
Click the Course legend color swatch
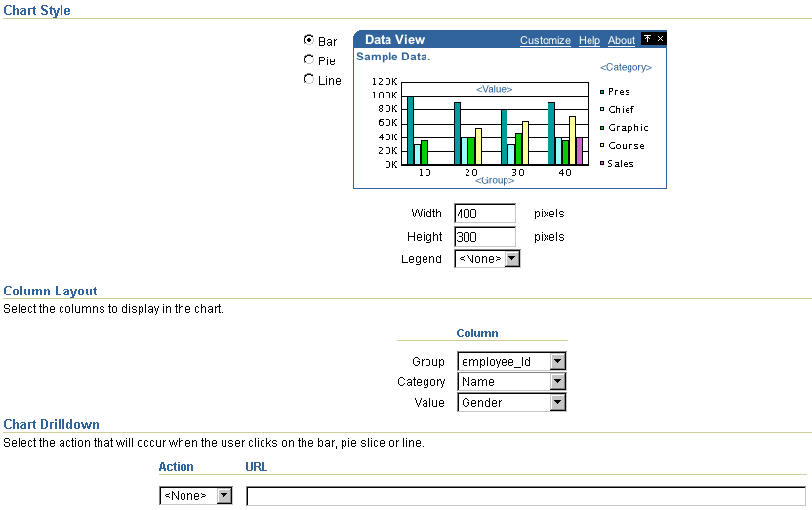click(602, 146)
